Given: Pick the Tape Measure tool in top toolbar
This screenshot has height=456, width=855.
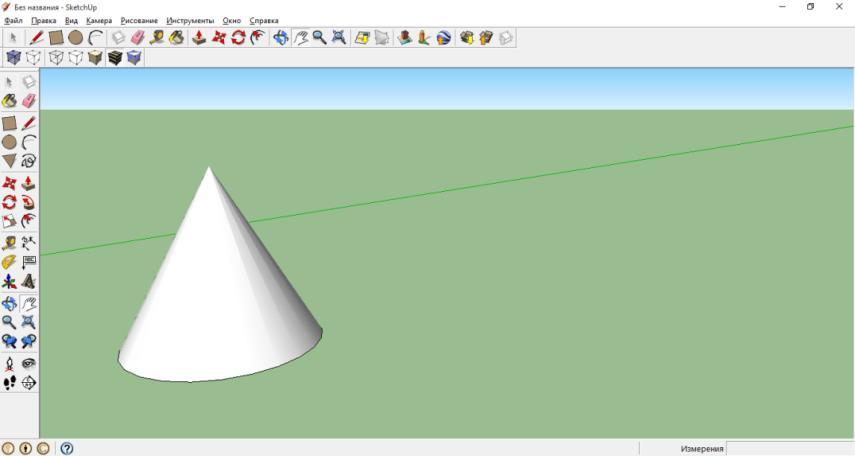Looking at the screenshot, I should coord(157,38).
